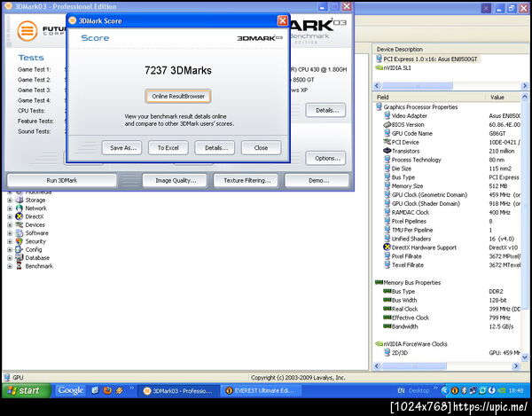Select the Network globe icon
The image size is (532, 416).
20,208
